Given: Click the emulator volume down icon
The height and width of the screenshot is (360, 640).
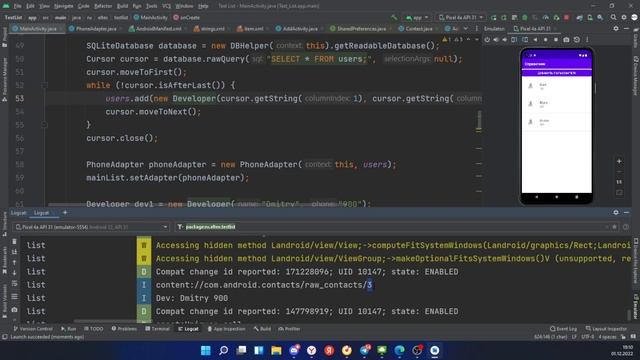Looking at the screenshot, I should point(504,40).
